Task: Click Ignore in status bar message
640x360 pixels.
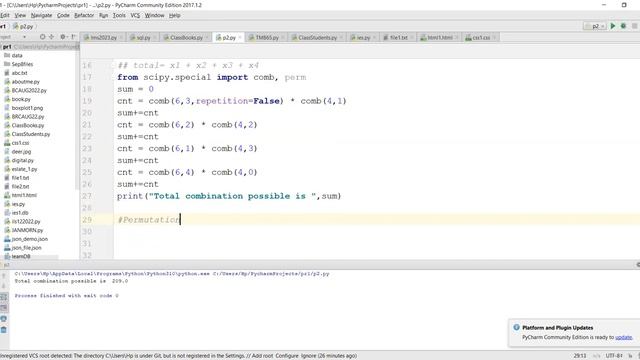Action: point(308,356)
